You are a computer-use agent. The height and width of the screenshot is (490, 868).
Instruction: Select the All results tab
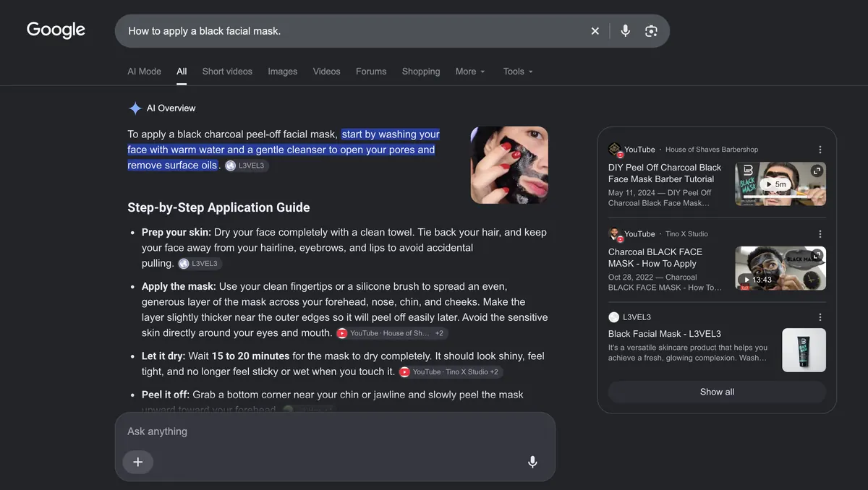tap(182, 72)
